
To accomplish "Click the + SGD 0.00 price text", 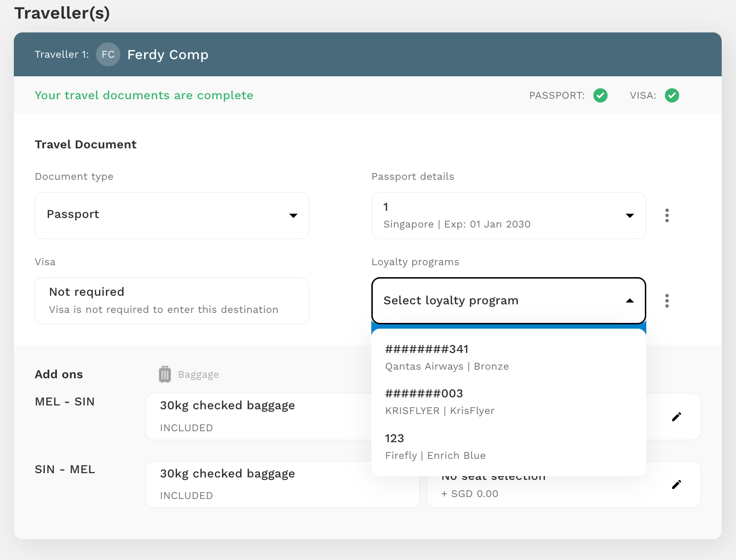I will (x=470, y=494).
